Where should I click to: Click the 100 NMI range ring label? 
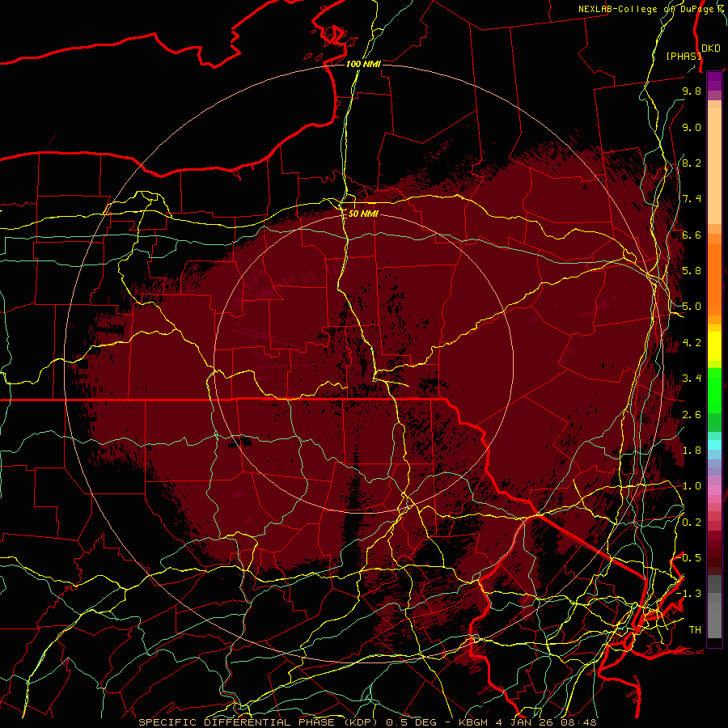click(363, 64)
